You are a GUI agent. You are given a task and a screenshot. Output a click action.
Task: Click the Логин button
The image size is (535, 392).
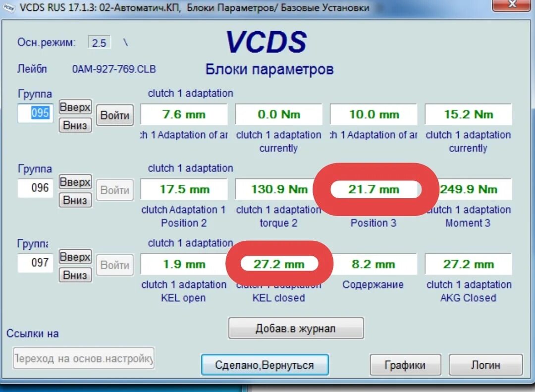coord(485,365)
